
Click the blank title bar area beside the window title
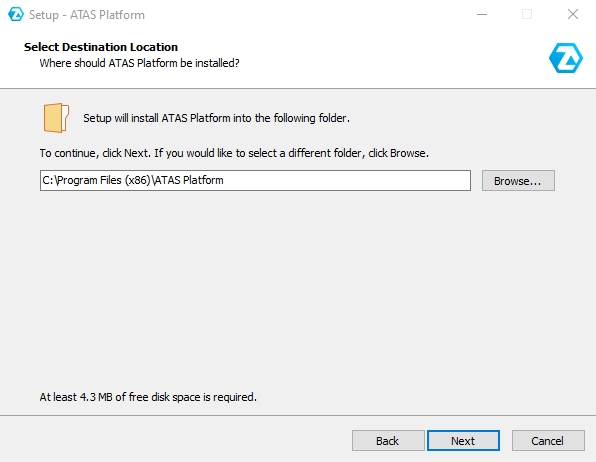304,14
